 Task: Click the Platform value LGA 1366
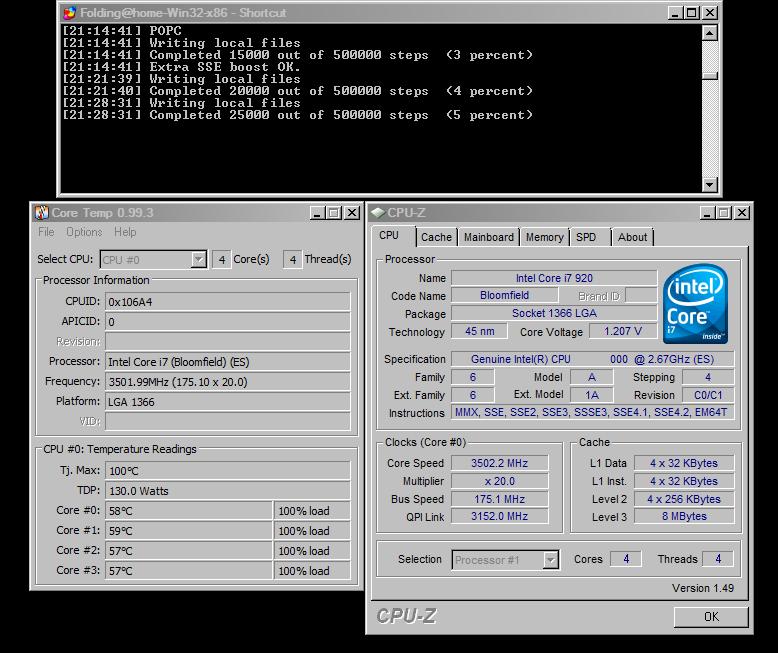point(228,401)
